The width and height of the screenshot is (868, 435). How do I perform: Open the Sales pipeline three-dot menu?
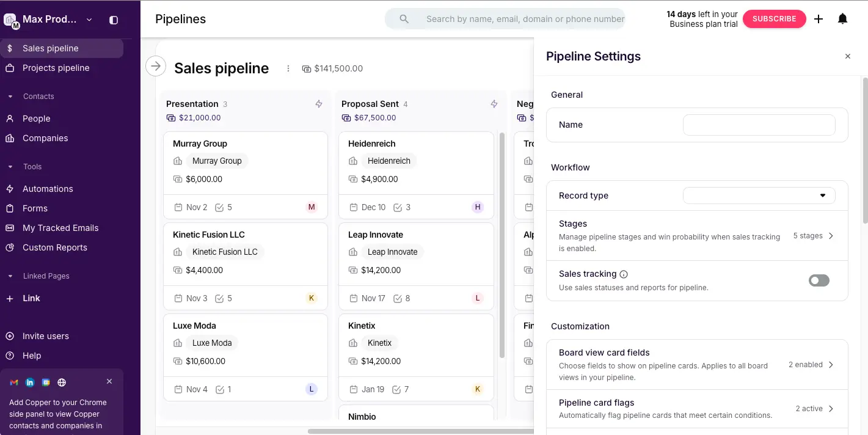tap(288, 68)
